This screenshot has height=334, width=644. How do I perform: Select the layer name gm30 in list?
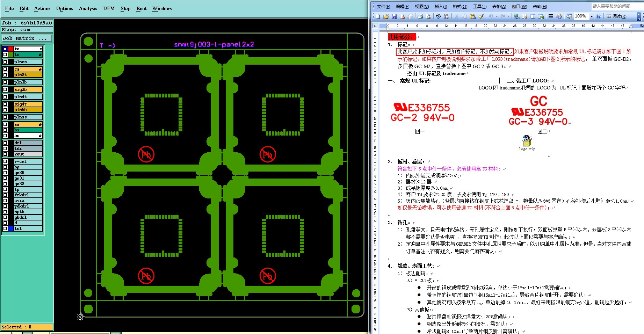click(28, 173)
